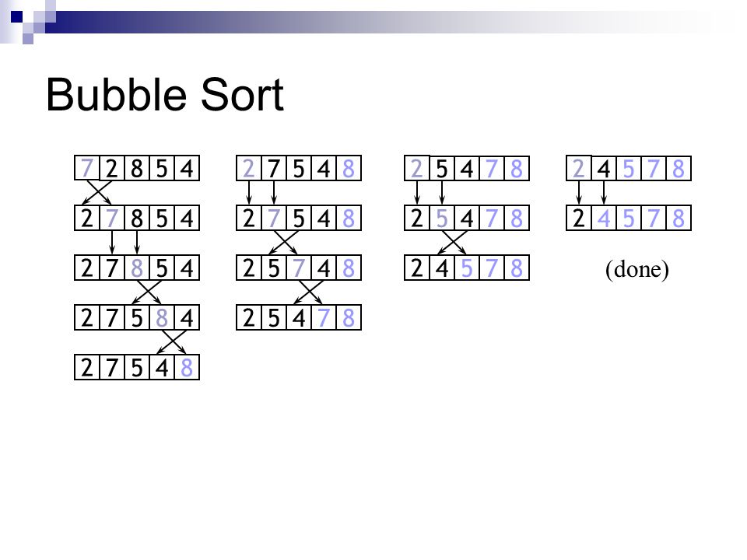Select the blue 5 in third-column array 2 4 5 7 8
747x560 pixels.
467,268
